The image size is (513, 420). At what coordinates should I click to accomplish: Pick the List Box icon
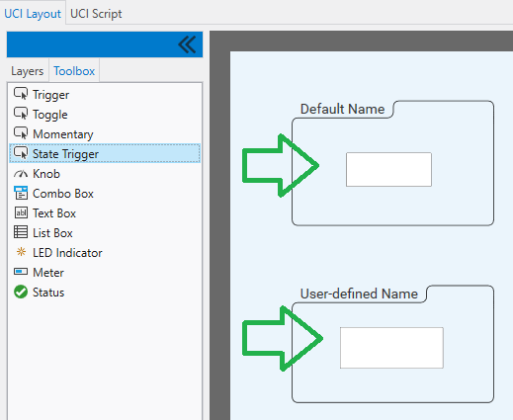[x=21, y=232]
